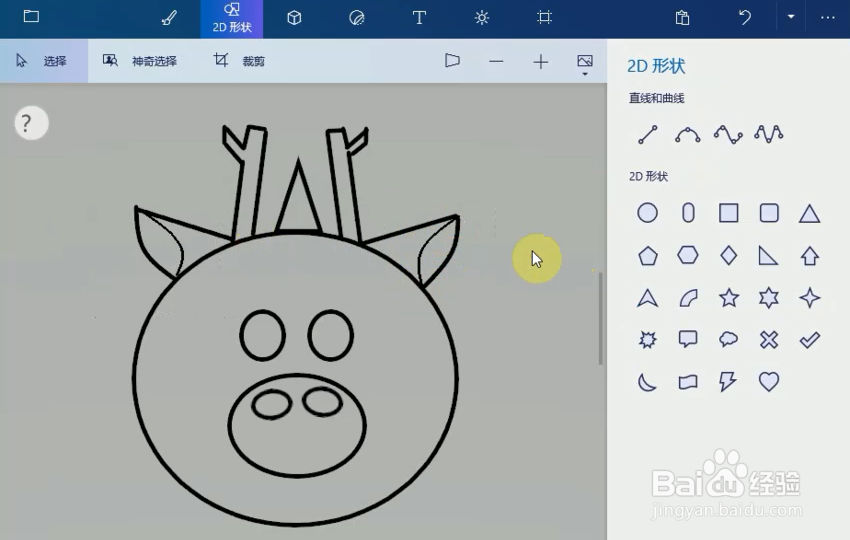Select the square speech bubble shape
The width and height of the screenshot is (850, 540).
coord(688,340)
